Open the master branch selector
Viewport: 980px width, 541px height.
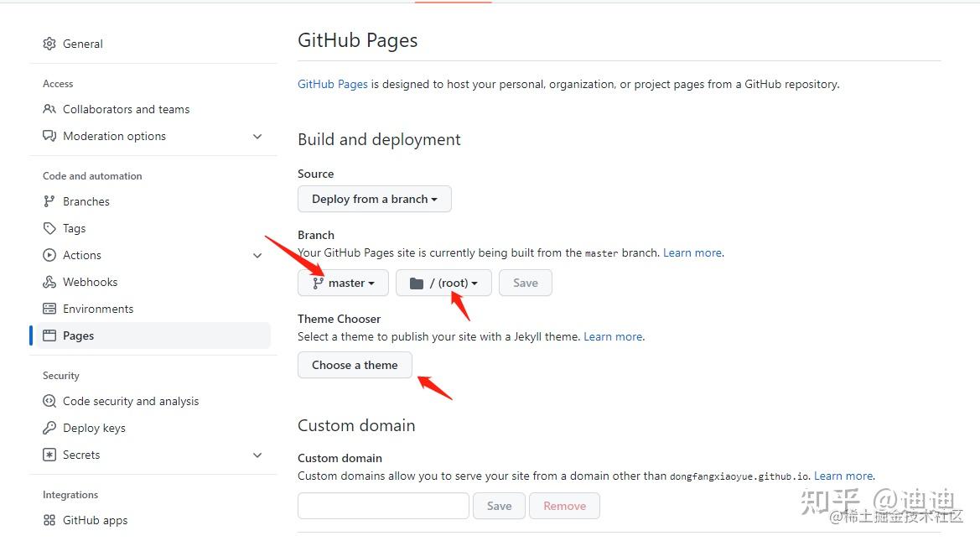[343, 283]
